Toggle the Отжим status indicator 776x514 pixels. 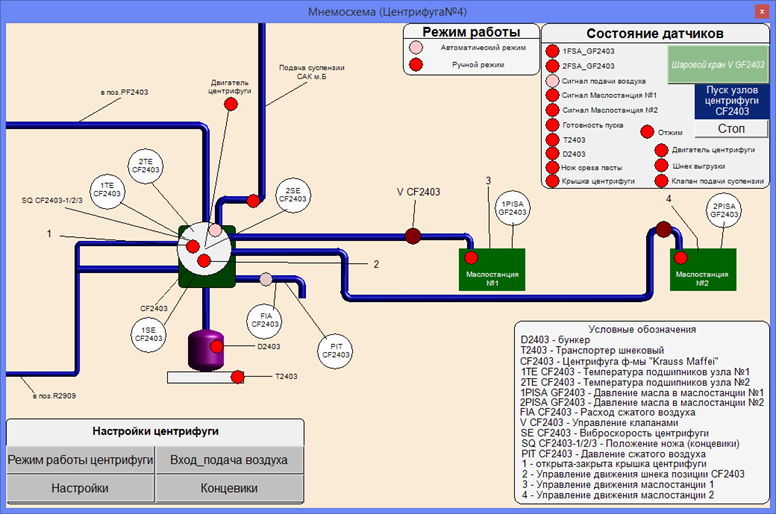pyautogui.click(x=647, y=132)
